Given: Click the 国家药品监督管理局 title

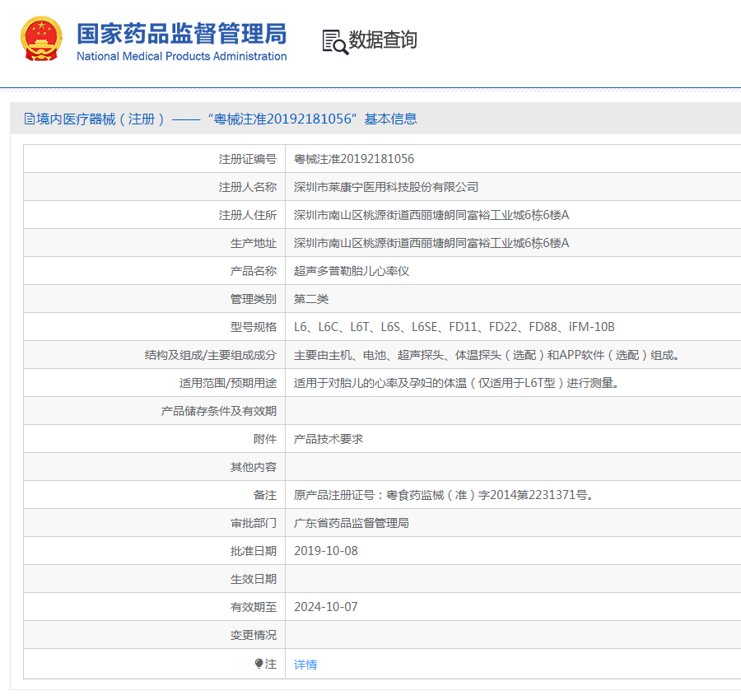Looking at the screenshot, I should pyautogui.click(x=181, y=34).
